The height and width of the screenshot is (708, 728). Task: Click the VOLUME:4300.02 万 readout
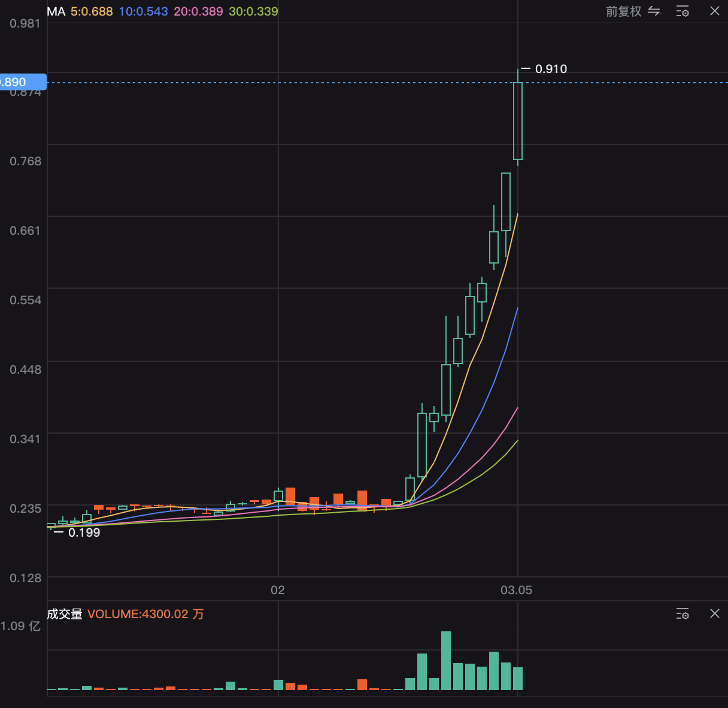pos(145,614)
